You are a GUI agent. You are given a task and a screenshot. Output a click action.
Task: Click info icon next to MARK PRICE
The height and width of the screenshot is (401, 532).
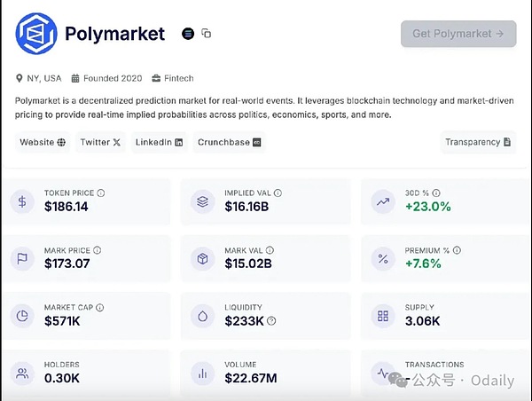(x=97, y=250)
